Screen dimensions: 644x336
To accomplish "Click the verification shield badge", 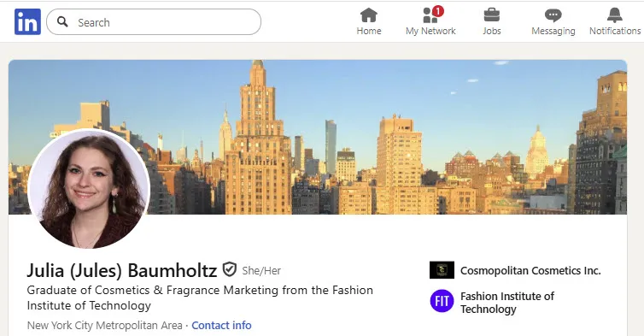I will tap(230, 270).
